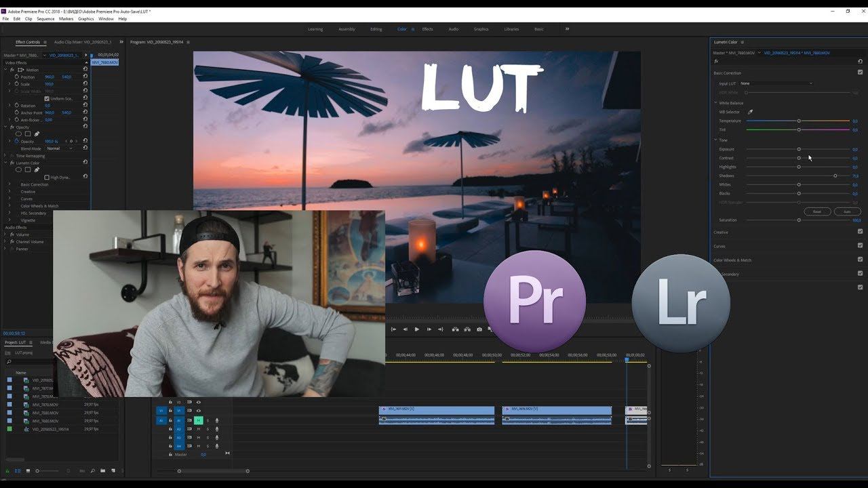
Task: Select MVI_7870.MOV in Project panel
Action: [45, 405]
